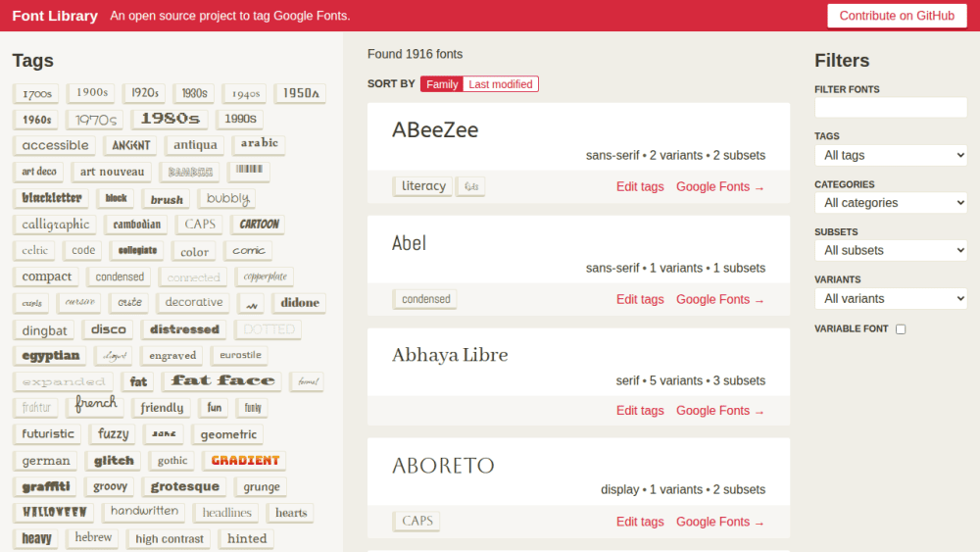The width and height of the screenshot is (980, 552).
Task: Select the handwritten tag
Action: point(144,512)
